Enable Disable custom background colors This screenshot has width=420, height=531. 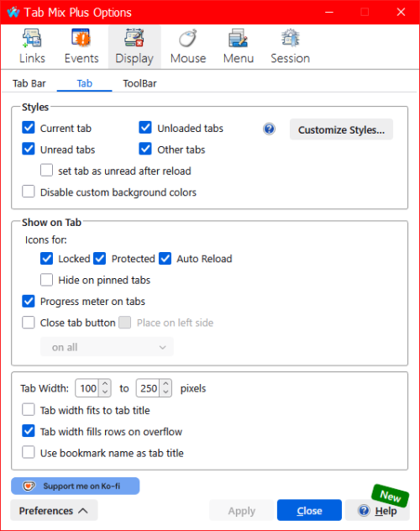tap(29, 192)
